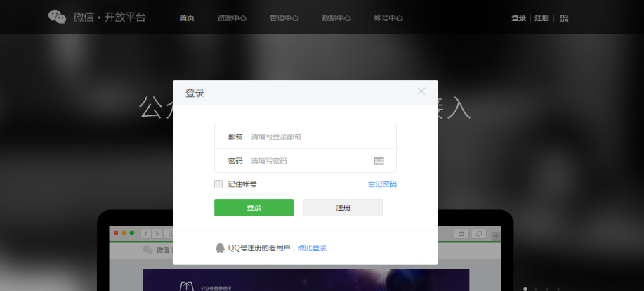Go to the 首页 nav tab

(x=187, y=18)
